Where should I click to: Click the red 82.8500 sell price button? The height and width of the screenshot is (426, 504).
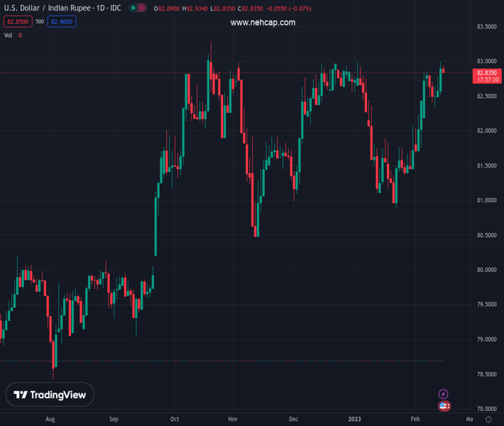[x=16, y=22]
